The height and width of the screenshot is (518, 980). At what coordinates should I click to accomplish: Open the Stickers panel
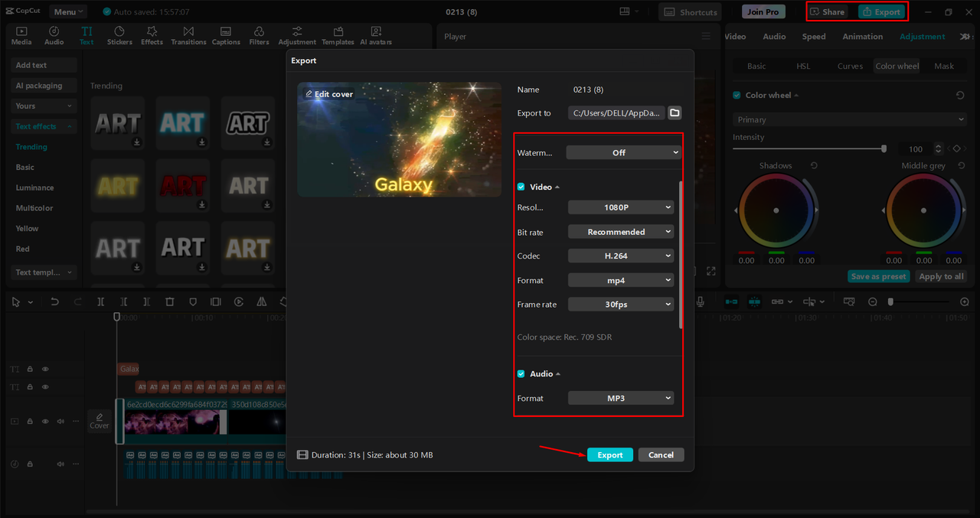[x=119, y=36]
